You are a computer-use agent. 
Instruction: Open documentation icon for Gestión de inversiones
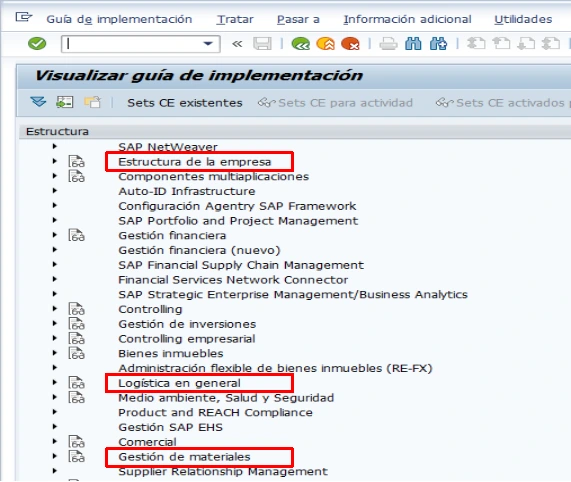click(76, 324)
